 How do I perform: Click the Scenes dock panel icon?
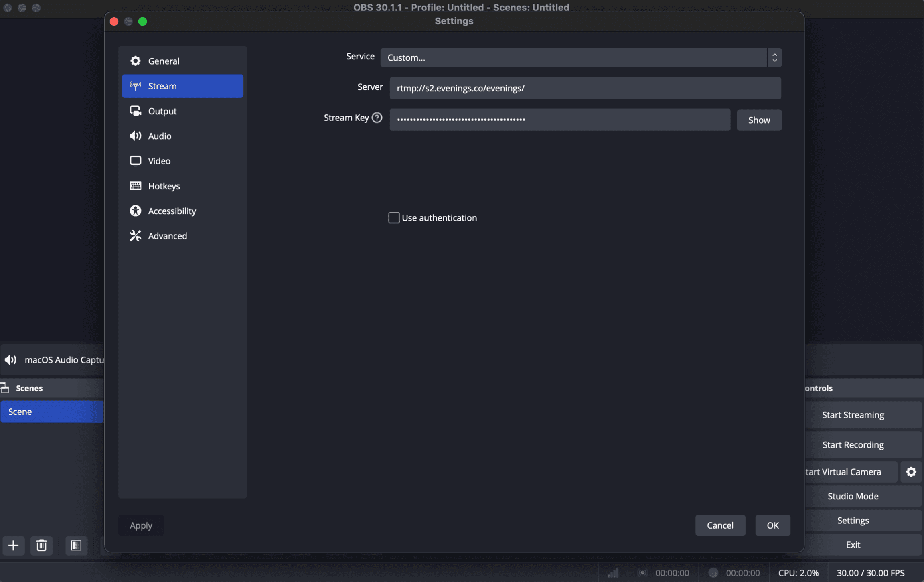click(5, 388)
